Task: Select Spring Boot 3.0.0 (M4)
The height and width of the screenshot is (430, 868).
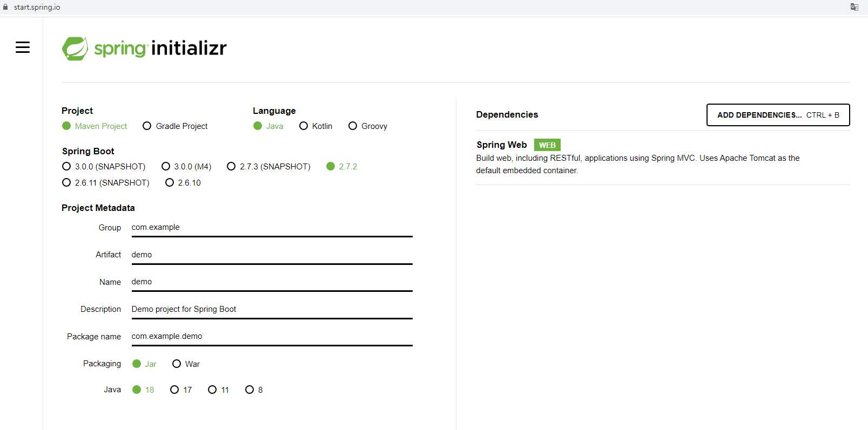Action: [186, 166]
